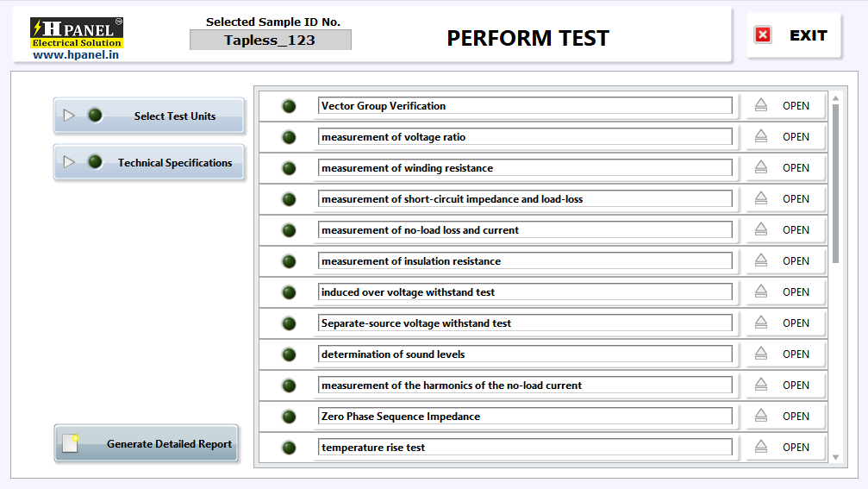
Task: Click eject icon for insulation resistance row
Action: pos(761,261)
